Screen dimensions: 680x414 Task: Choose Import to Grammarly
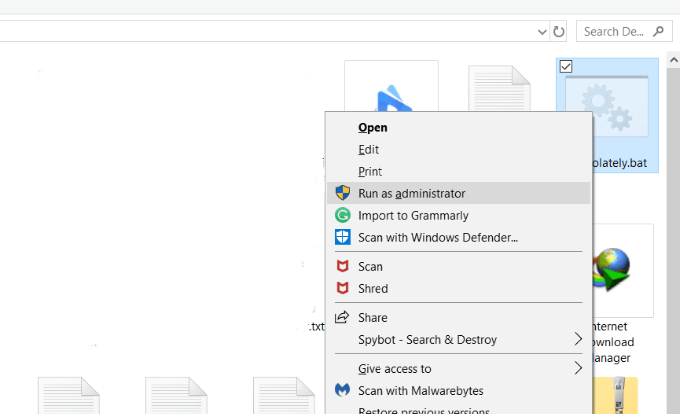459,215
